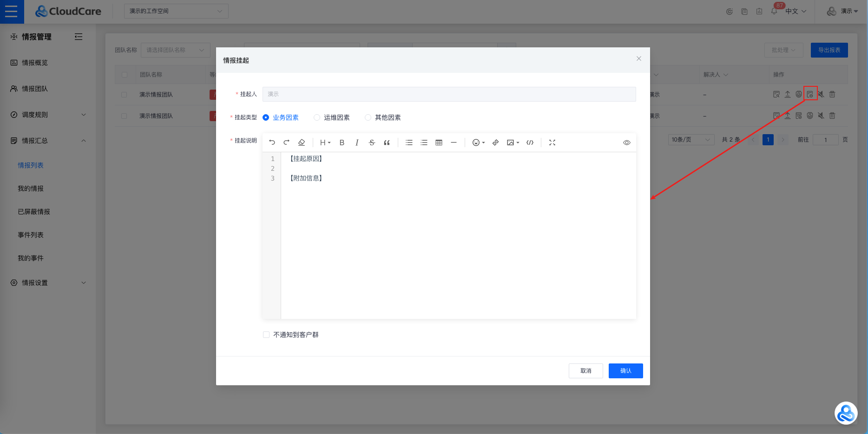The image size is (868, 434).
Task: Open the heading level dropdown
Action: point(325,143)
